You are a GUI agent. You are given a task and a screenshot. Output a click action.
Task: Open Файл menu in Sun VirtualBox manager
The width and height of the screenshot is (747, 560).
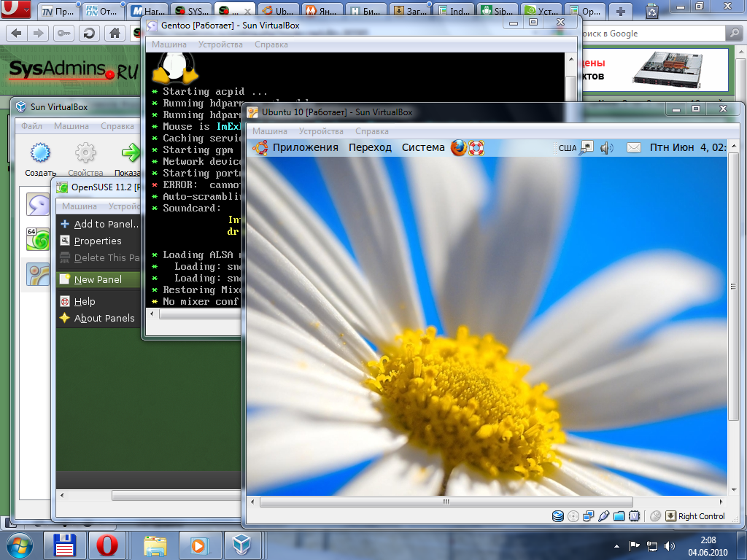coord(31,126)
